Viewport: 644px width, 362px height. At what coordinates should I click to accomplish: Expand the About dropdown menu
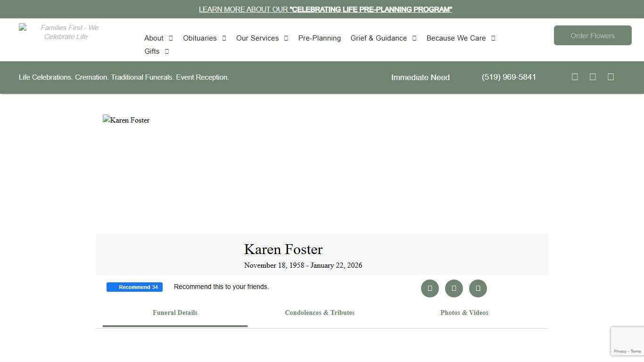coord(154,38)
